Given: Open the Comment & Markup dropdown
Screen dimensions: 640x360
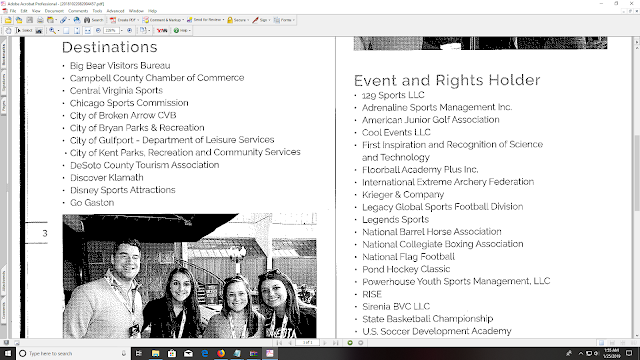Looking at the screenshot, I should [163, 20].
